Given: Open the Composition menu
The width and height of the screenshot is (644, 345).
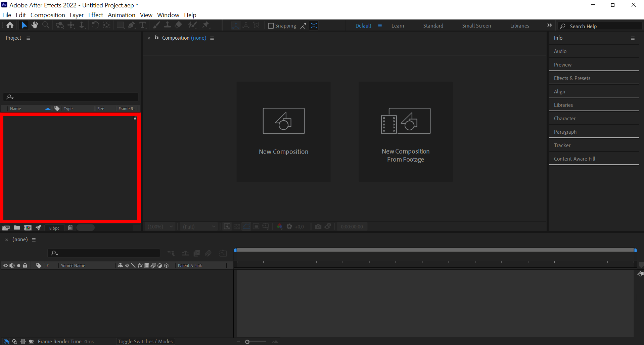Looking at the screenshot, I should [x=48, y=15].
